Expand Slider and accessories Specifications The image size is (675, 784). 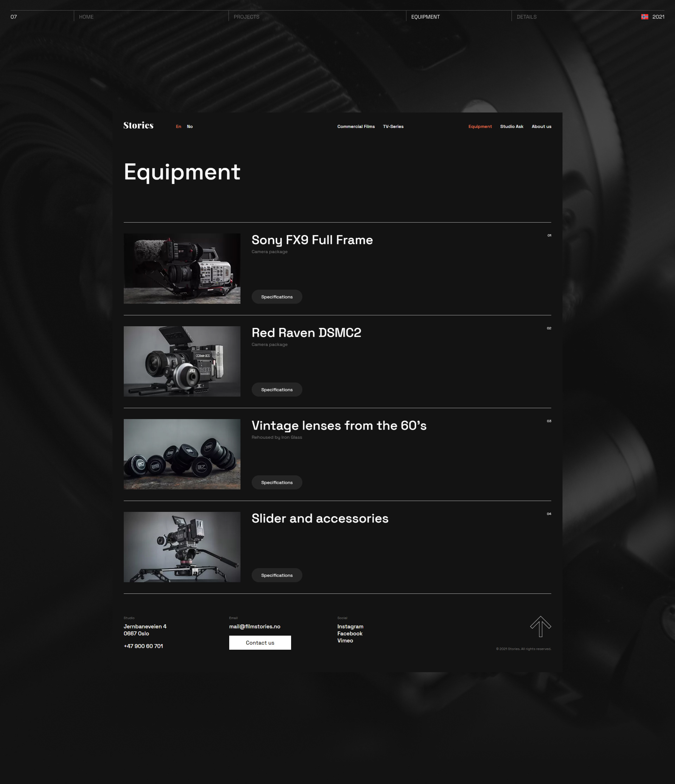pyautogui.click(x=277, y=575)
